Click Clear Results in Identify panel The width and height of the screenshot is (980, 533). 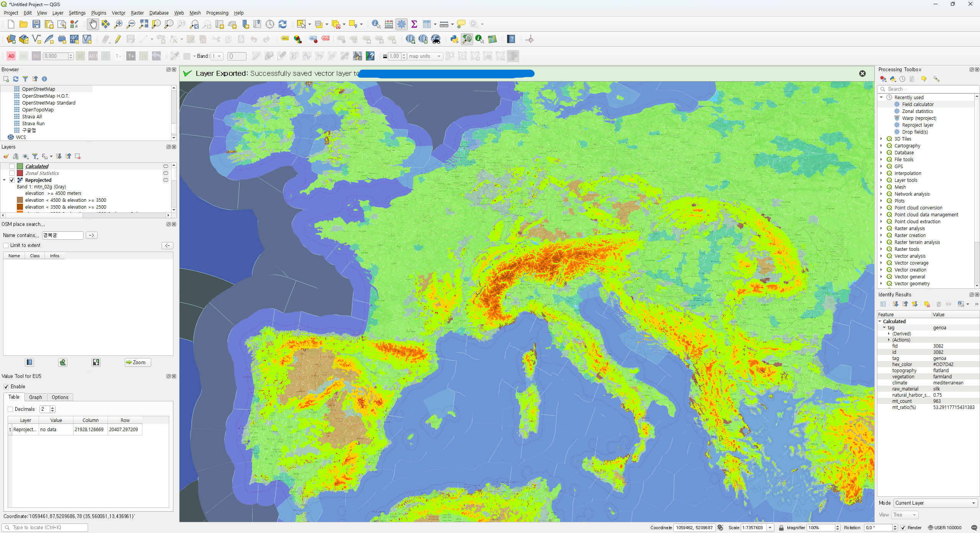pyautogui.click(x=926, y=304)
